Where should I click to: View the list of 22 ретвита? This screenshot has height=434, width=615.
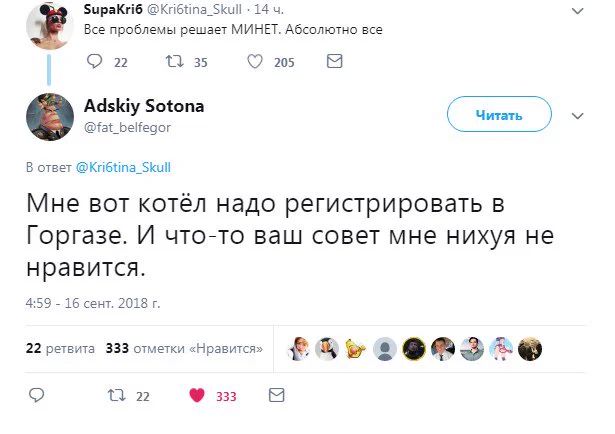pos(60,348)
